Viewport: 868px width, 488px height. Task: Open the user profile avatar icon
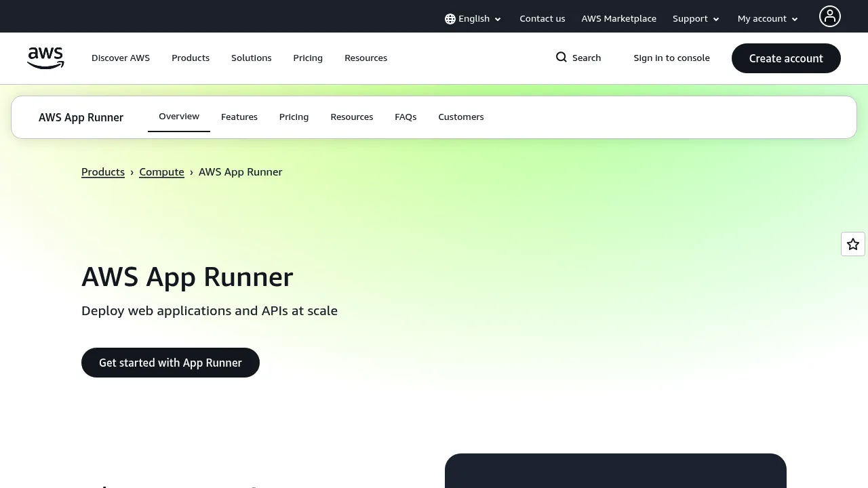829,16
